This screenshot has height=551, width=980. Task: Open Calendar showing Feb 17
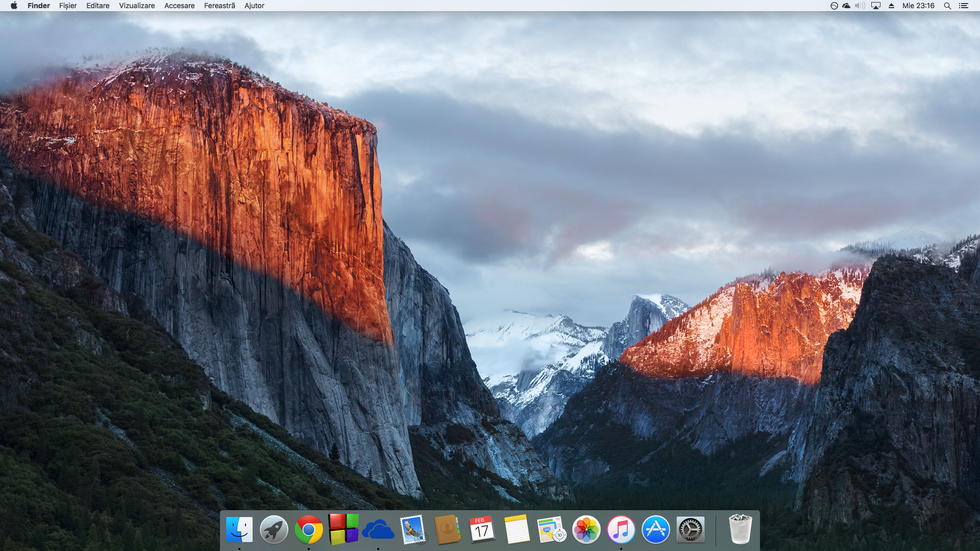click(482, 530)
